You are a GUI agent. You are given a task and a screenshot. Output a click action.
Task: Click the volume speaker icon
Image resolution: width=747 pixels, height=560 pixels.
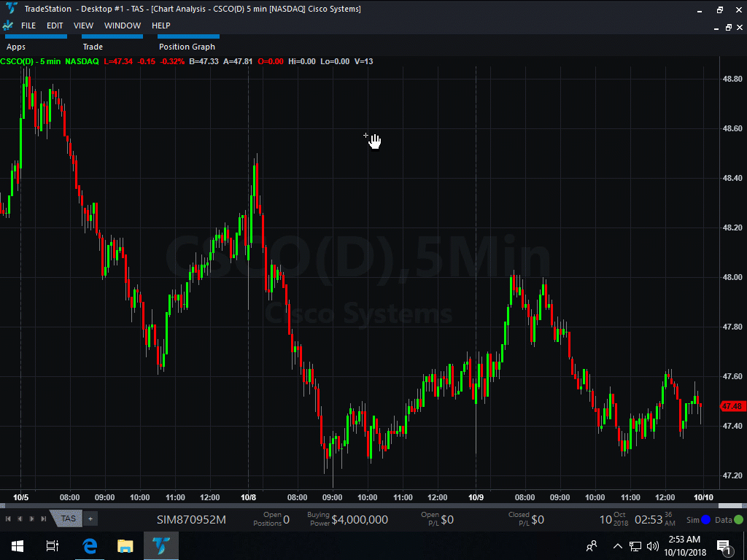(x=653, y=546)
